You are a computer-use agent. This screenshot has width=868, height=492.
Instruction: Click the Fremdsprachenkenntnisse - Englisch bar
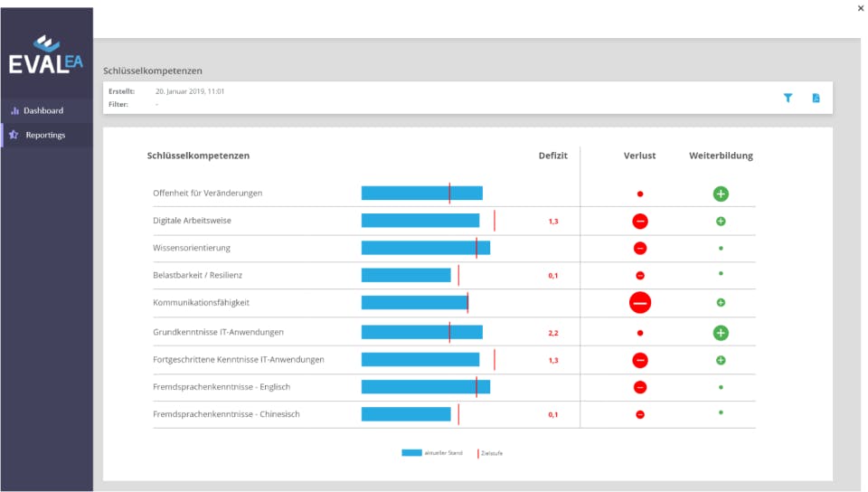(426, 387)
